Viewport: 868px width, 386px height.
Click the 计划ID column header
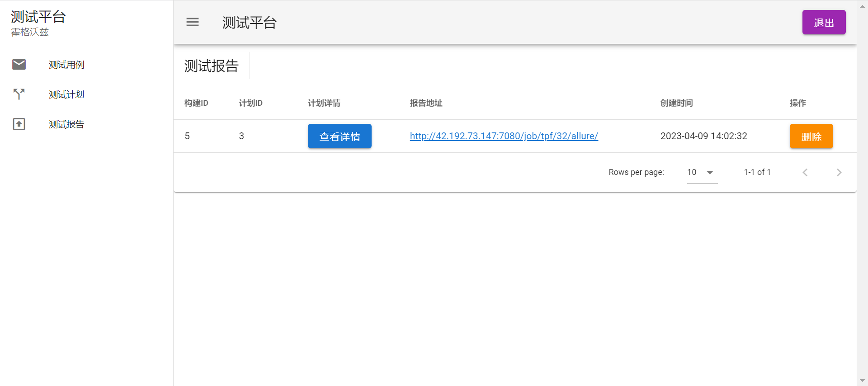[x=250, y=103]
